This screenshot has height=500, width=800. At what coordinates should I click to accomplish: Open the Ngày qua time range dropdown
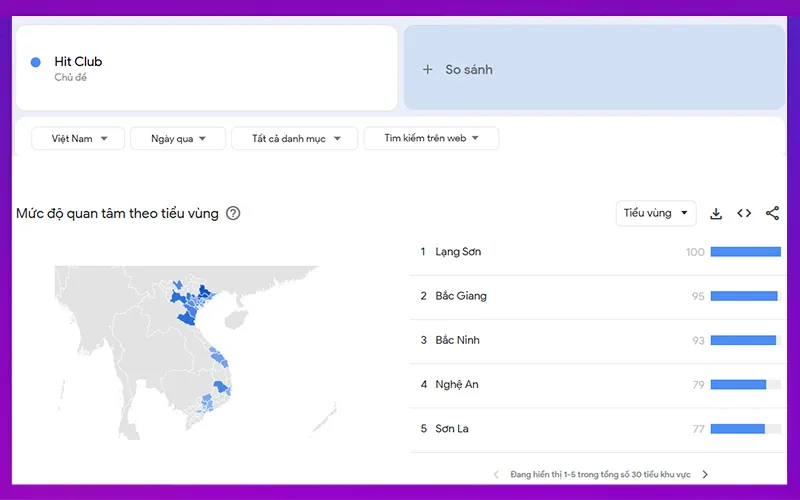178,138
